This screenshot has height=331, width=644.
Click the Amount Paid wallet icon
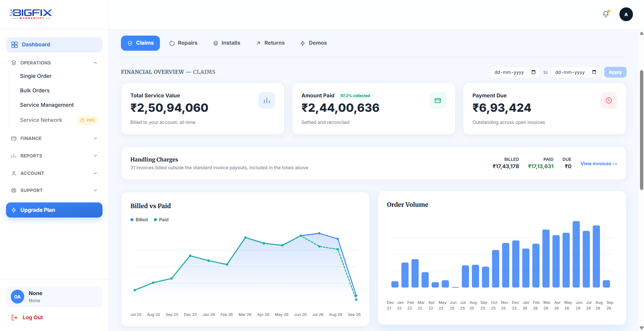click(438, 100)
